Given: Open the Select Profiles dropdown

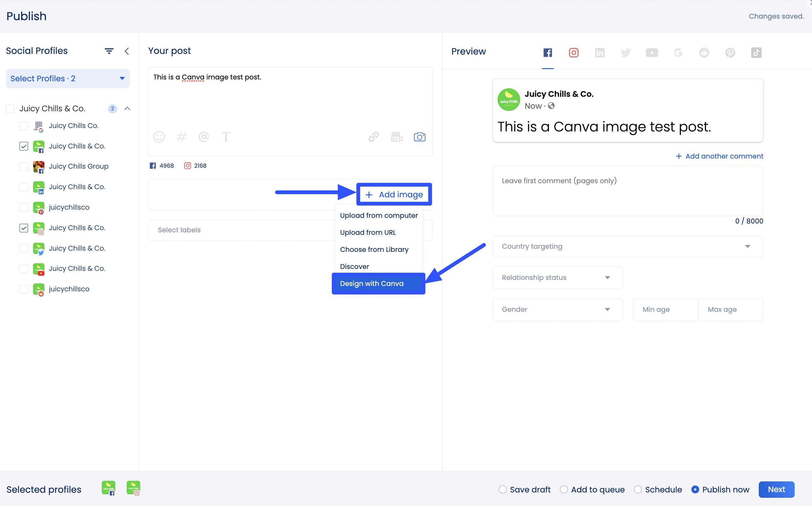Looking at the screenshot, I should pos(67,78).
